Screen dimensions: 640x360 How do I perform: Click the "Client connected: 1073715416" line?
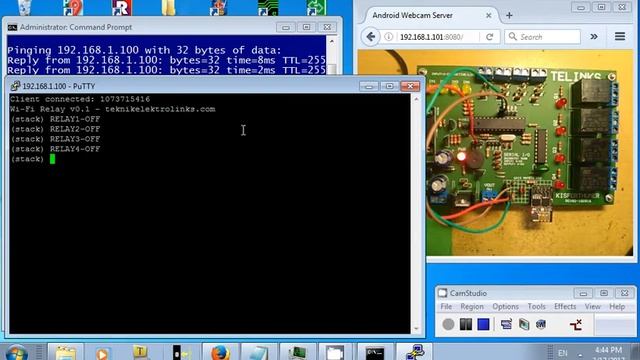coord(80,99)
